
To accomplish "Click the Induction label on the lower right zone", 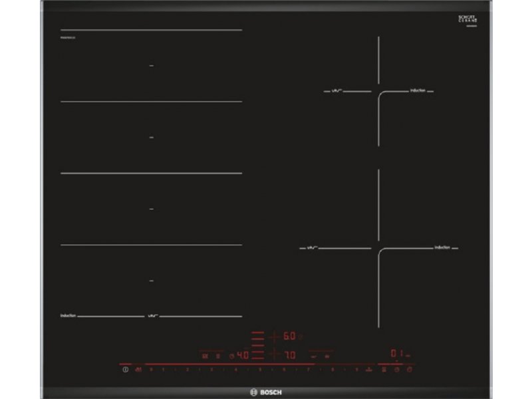I will click(442, 247).
